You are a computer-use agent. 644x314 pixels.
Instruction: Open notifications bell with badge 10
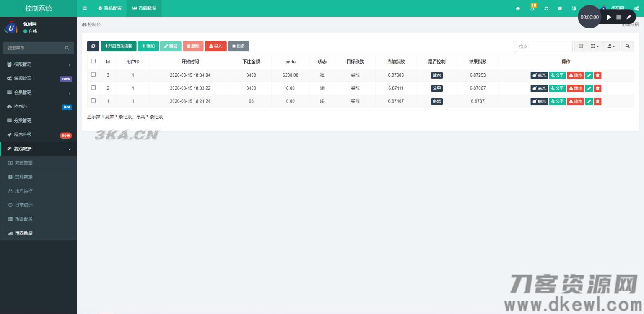[532, 8]
